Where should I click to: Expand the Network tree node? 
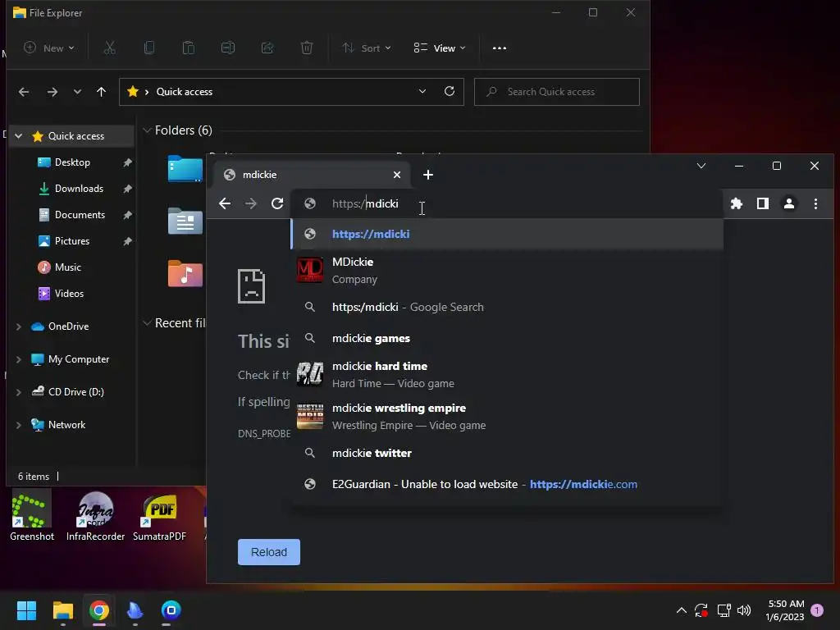[x=19, y=425]
